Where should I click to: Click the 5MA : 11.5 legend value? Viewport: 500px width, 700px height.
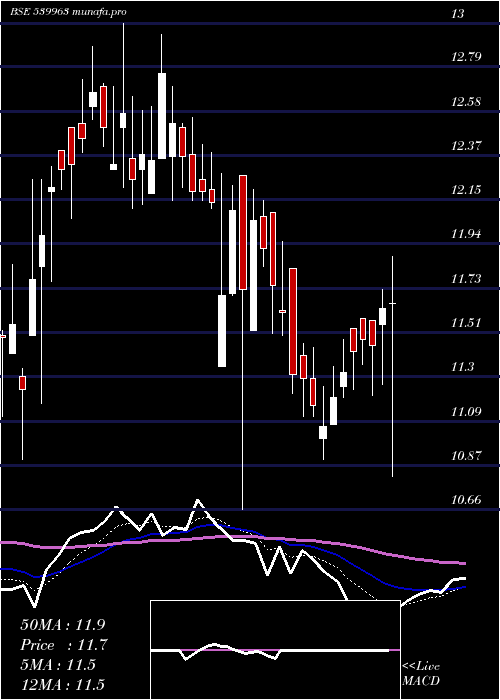(58, 665)
